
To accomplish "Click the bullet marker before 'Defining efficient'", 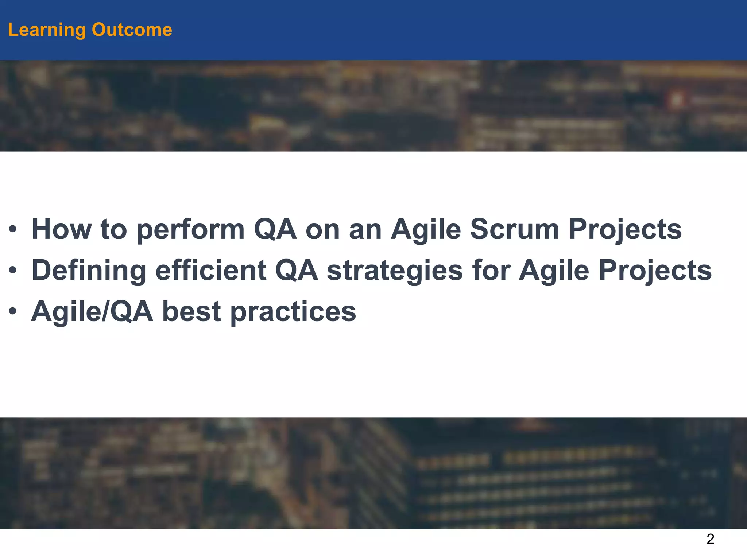I will [13, 271].
